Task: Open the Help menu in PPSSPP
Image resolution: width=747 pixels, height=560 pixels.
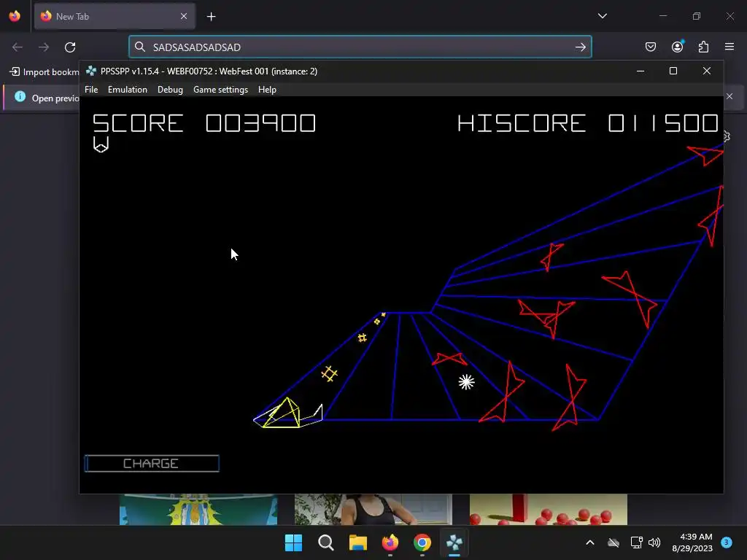Action: click(267, 90)
